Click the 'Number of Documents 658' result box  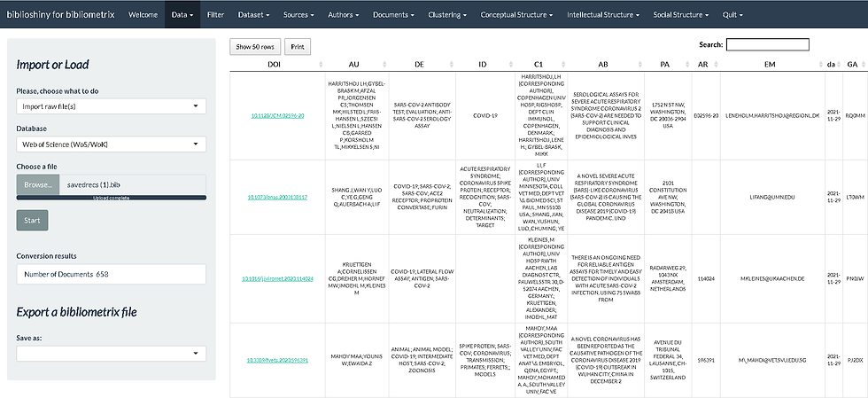point(112,274)
